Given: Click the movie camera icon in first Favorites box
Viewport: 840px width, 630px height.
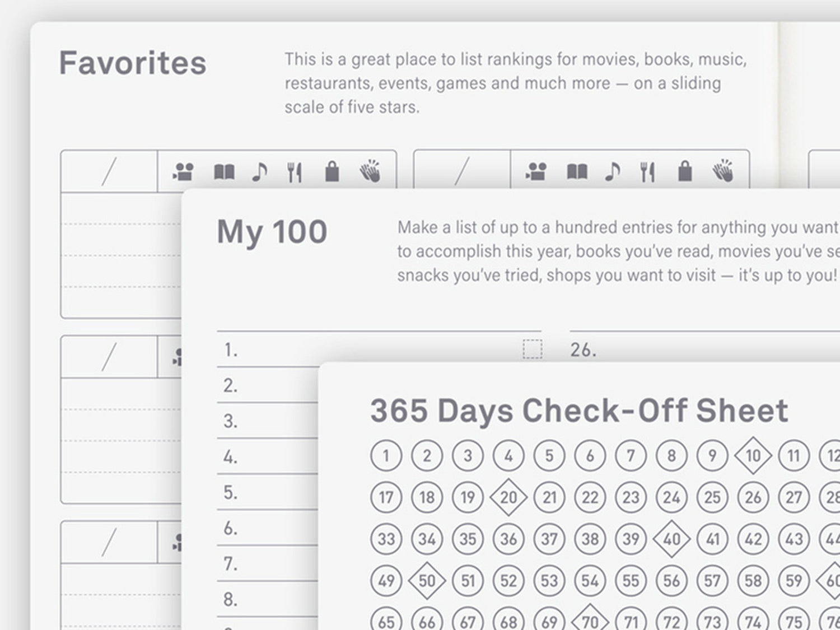Looking at the screenshot, I should click(184, 171).
